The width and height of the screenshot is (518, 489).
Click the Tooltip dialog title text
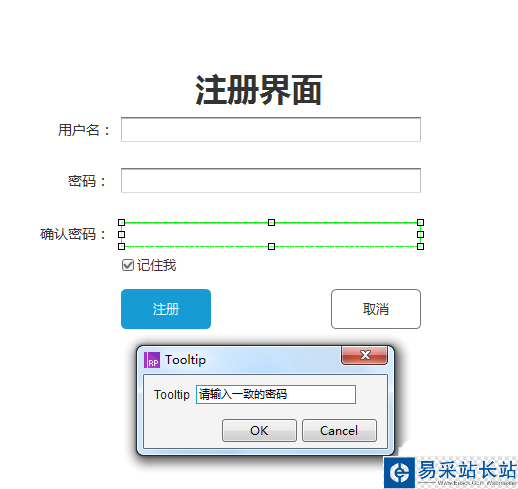click(x=185, y=360)
